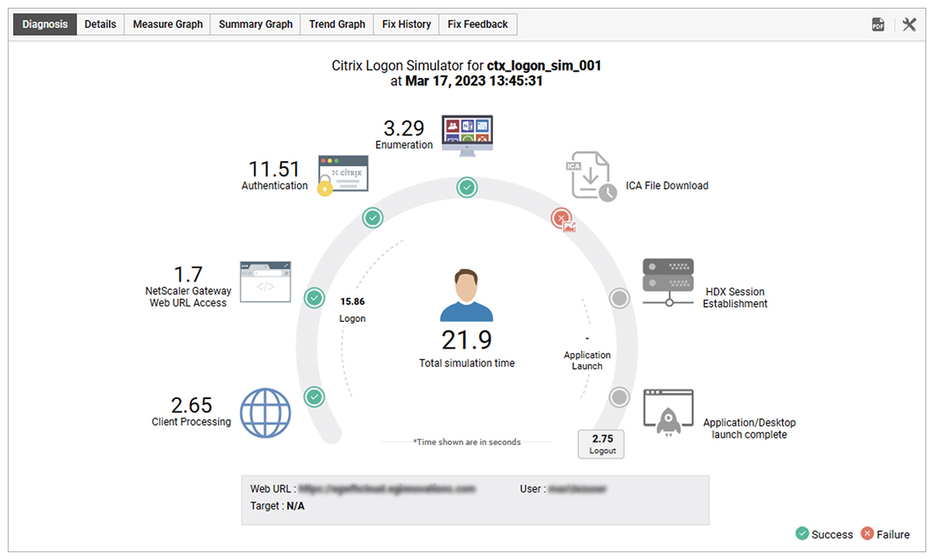934x560 pixels.
Task: Open the Fix Feedback tab
Action: (478, 24)
